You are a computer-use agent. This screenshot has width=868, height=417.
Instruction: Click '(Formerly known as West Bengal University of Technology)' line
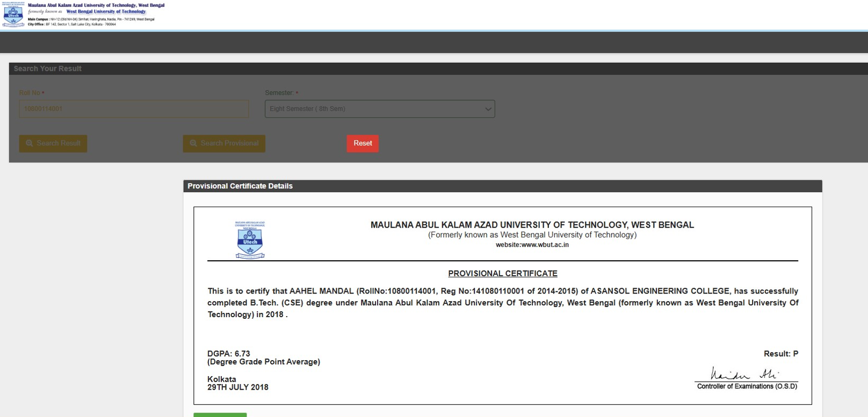click(532, 235)
